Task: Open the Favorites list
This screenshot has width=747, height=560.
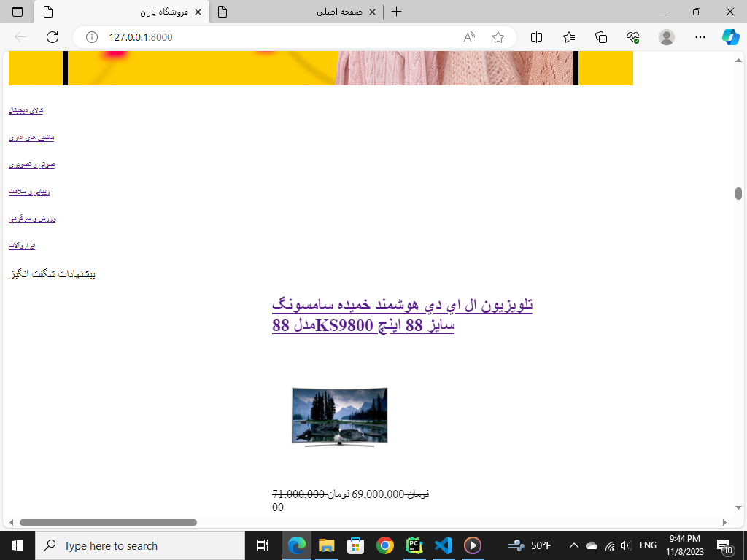Action: click(569, 37)
